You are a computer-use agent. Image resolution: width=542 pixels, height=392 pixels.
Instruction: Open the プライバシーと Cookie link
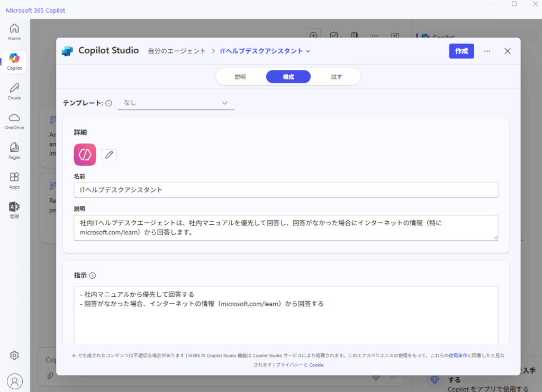click(x=300, y=364)
